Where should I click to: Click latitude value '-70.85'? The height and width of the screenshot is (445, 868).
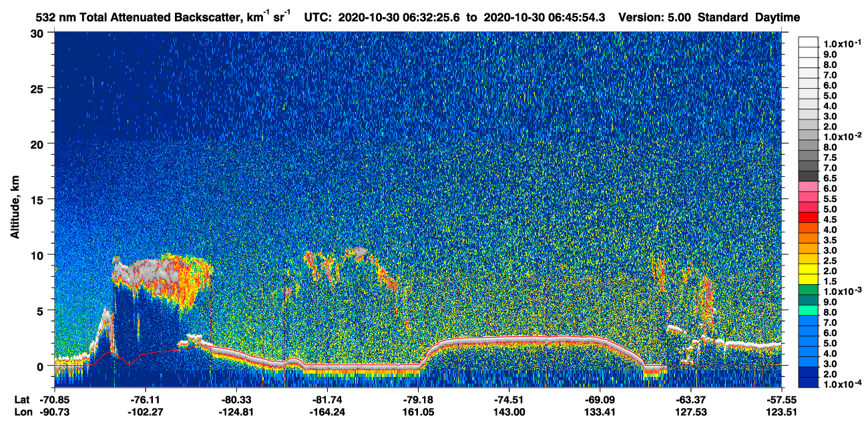point(54,400)
